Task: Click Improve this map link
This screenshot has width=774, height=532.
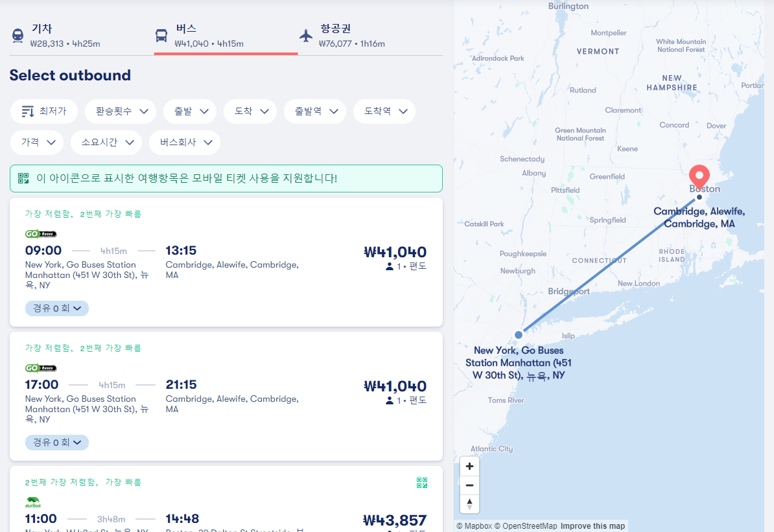Action: tap(592, 526)
